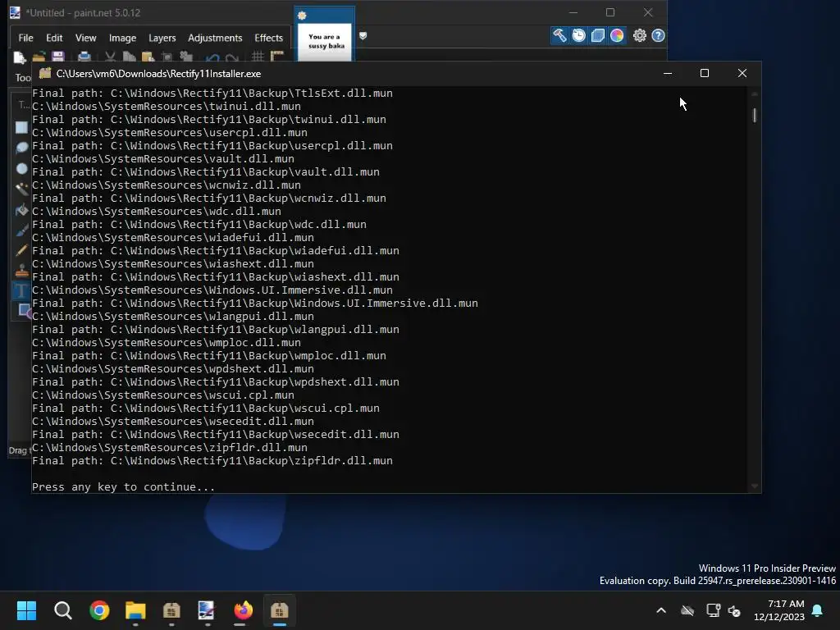Viewport: 840px width, 630px height.
Task: Toggle the Layers window button in paint.net
Action: click(598, 35)
